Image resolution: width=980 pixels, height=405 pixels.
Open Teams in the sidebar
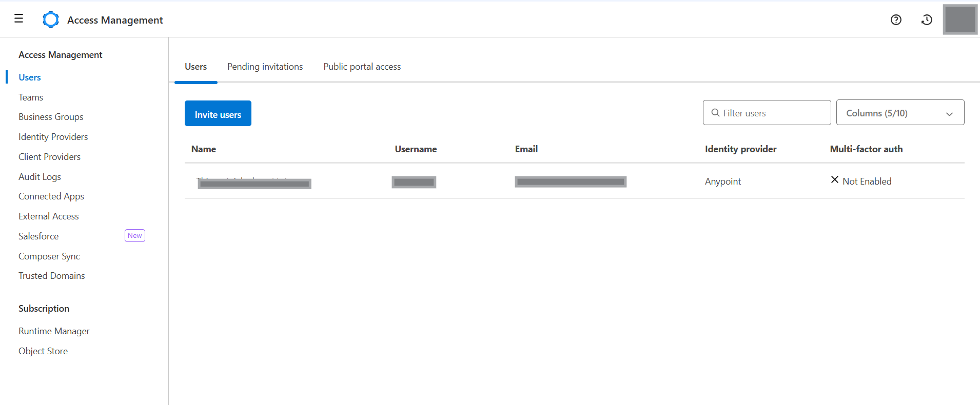click(x=31, y=97)
